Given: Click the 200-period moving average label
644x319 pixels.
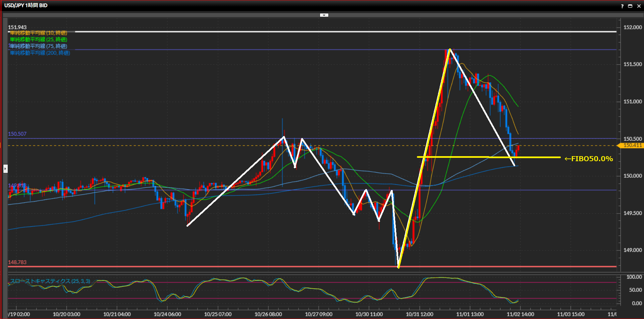Looking at the screenshot, I should coord(40,53).
